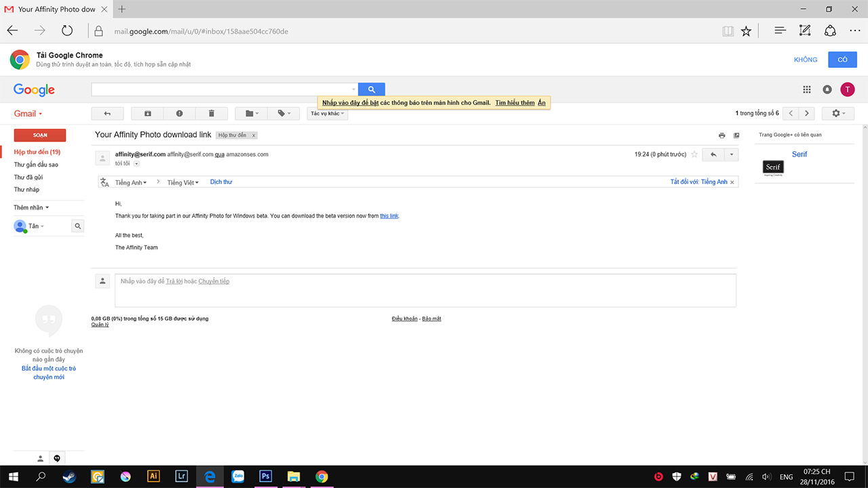This screenshot has height=488, width=868.
Task: Open the Labels tag dropdown
Action: [283, 114]
